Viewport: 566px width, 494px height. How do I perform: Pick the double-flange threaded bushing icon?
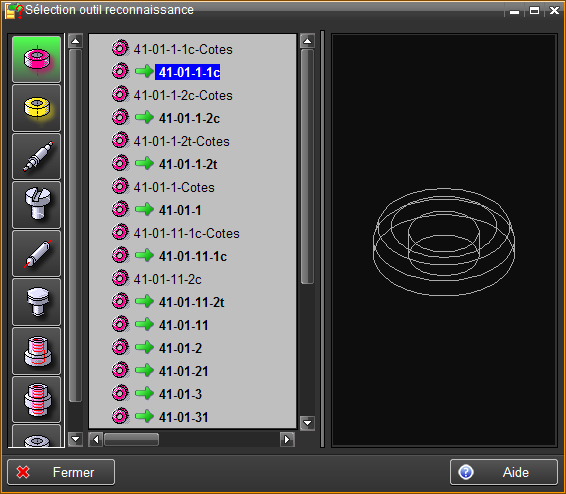[36, 399]
